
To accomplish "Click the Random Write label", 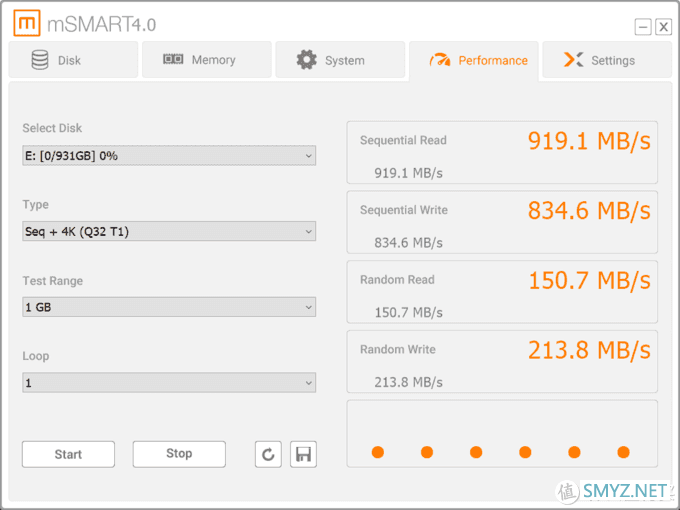I will [x=398, y=350].
